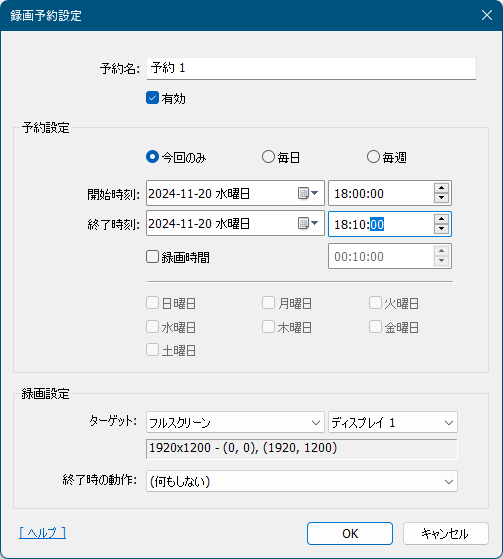
Task: Increase end time with up spinner arrow
Action: [441, 219]
